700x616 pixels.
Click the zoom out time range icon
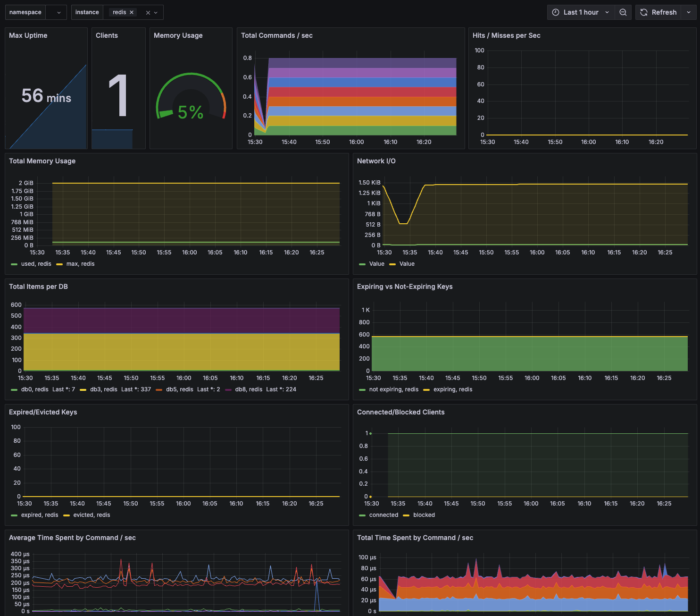pos(623,12)
